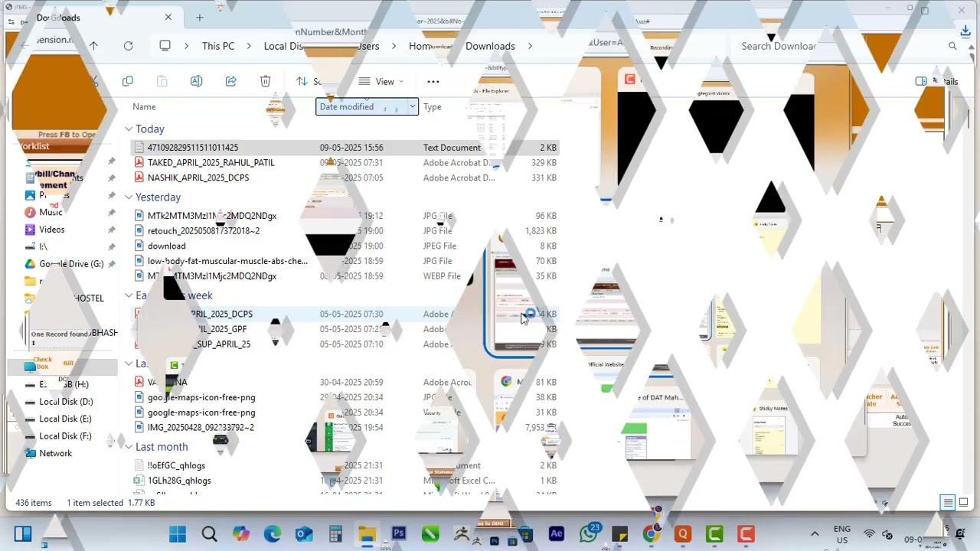Select Music in the navigation pane

pos(51,212)
